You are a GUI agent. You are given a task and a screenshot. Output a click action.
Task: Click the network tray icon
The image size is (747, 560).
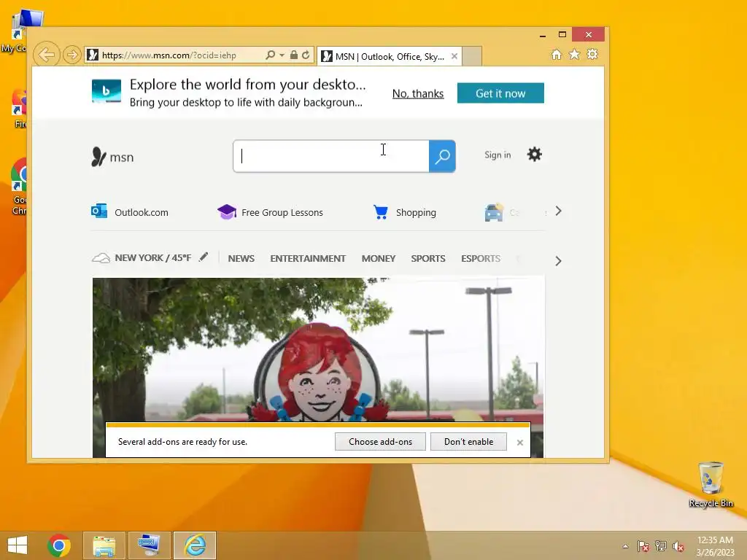coord(661,546)
